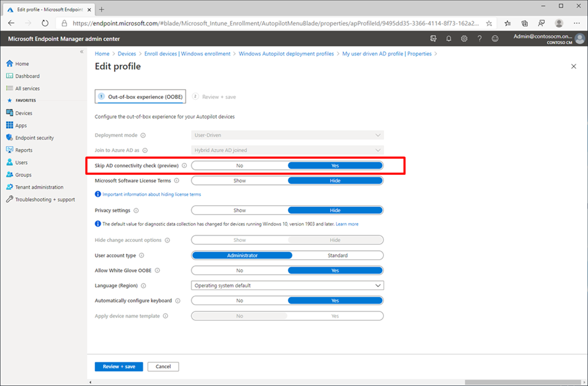Open the Deployment mode dropdown

[x=287, y=135]
